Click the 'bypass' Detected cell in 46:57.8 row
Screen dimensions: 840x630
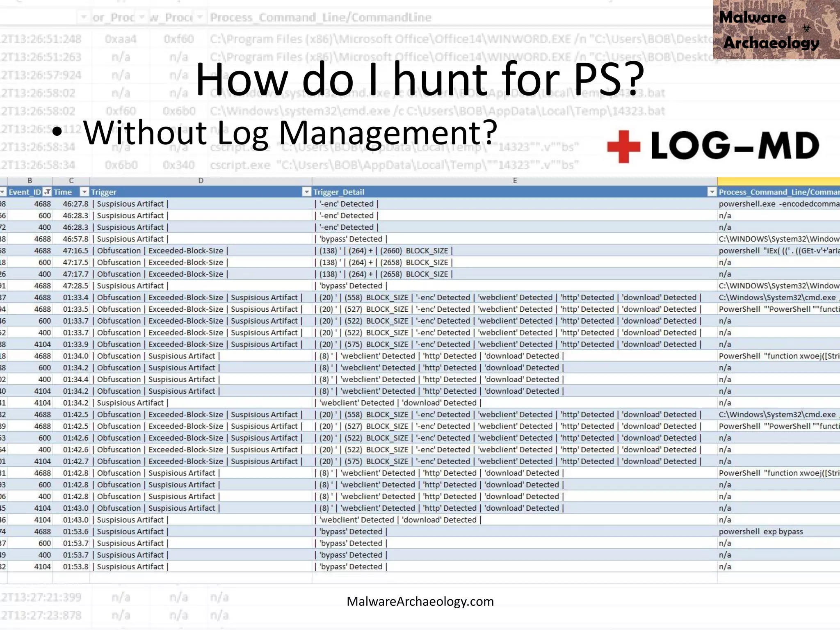coord(515,239)
